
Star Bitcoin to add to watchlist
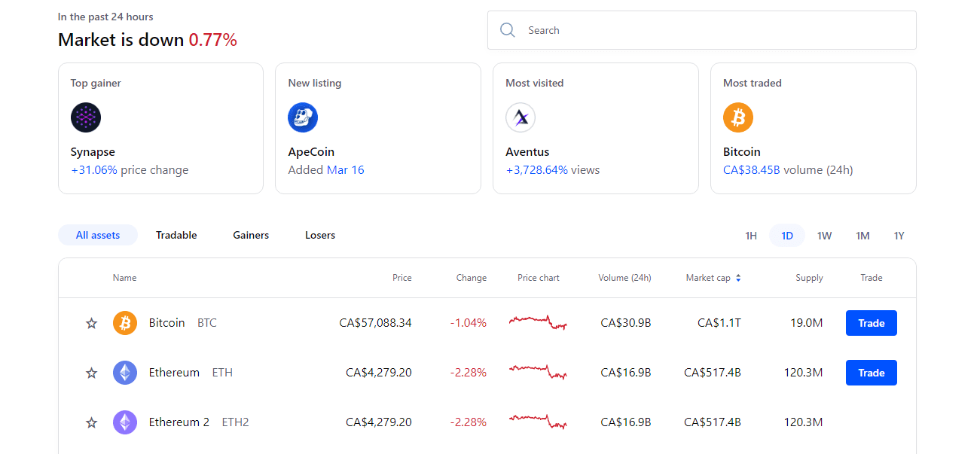92,323
